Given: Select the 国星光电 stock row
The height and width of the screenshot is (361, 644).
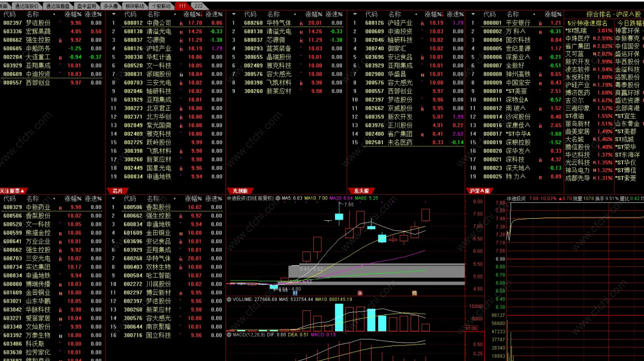Looking at the screenshot, I should [166, 168].
